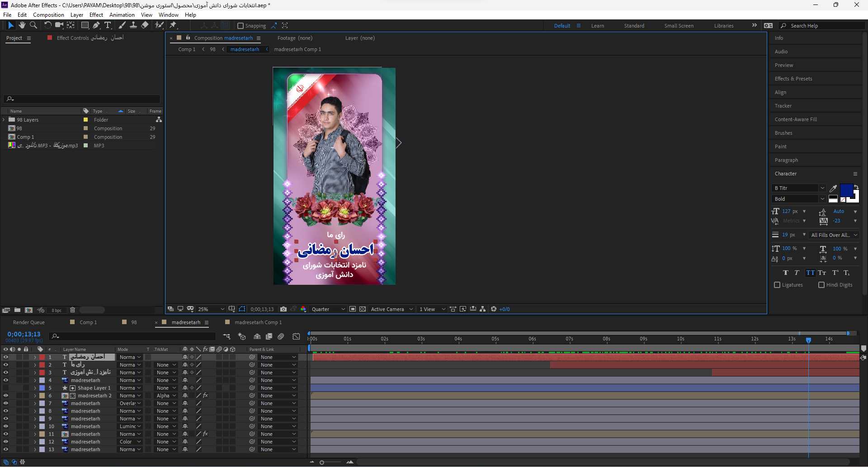Hide layer 1 احسان رمضانی with eye
Screen dimensions: 868x467
click(x=5, y=357)
